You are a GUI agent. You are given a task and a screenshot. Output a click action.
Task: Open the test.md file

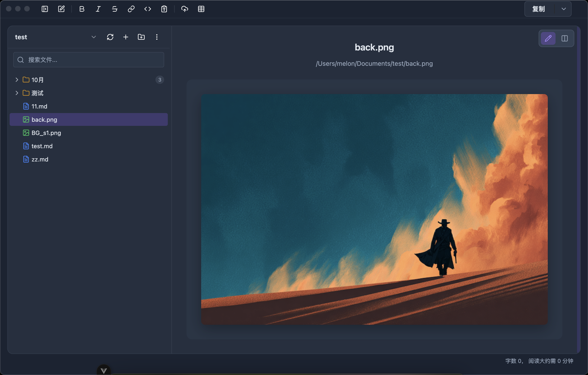coord(42,146)
